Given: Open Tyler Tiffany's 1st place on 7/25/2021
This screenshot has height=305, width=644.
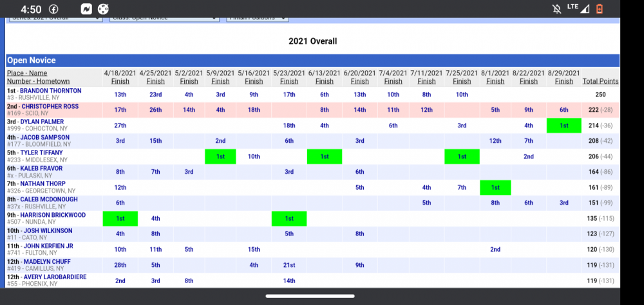Looking at the screenshot, I should click(x=462, y=156).
